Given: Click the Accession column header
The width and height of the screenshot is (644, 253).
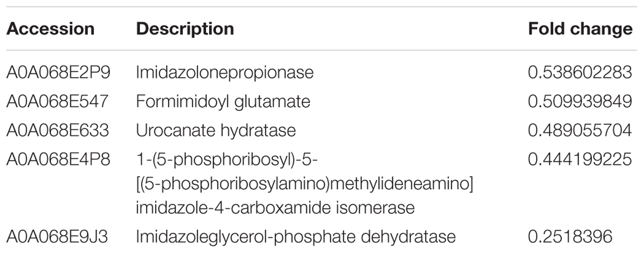Looking at the screenshot, I should 50,29.
